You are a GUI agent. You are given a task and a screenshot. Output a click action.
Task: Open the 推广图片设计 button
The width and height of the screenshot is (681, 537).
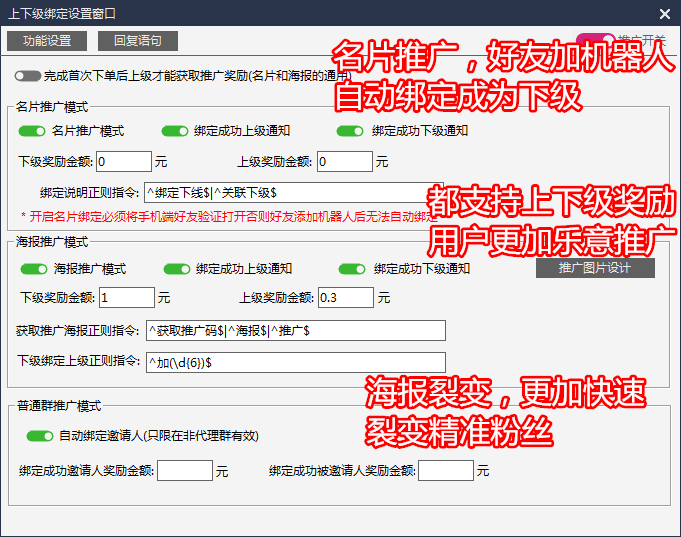595,268
